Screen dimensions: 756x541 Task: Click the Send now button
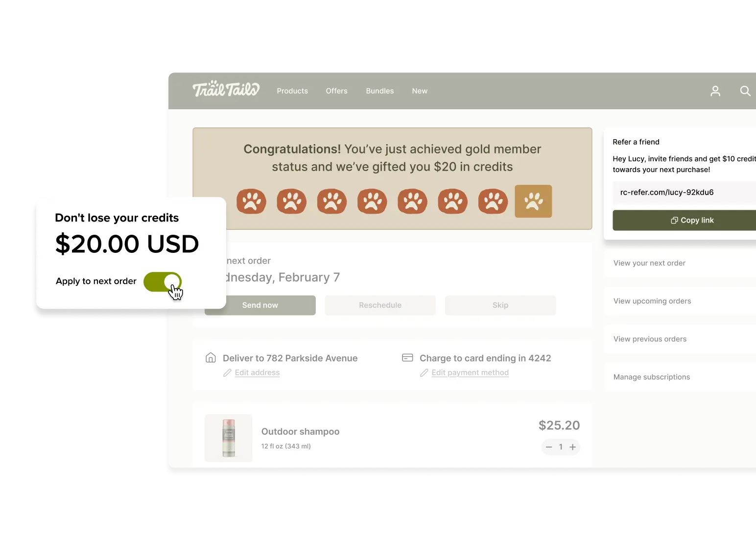click(x=260, y=305)
